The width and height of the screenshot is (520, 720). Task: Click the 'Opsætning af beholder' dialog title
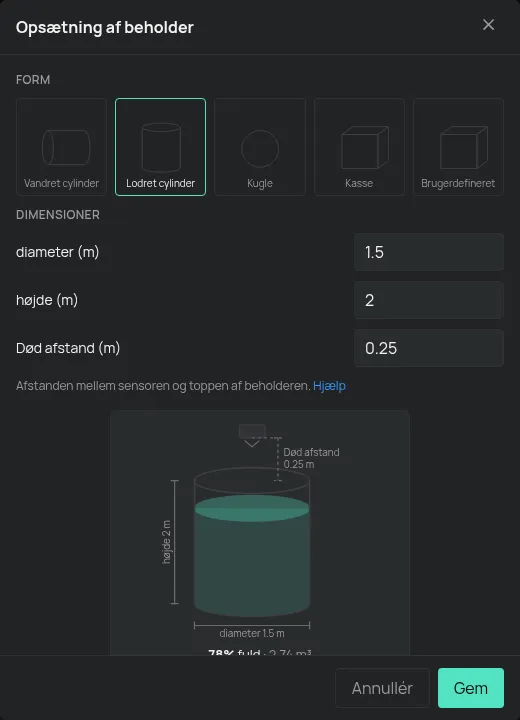[x=105, y=28]
